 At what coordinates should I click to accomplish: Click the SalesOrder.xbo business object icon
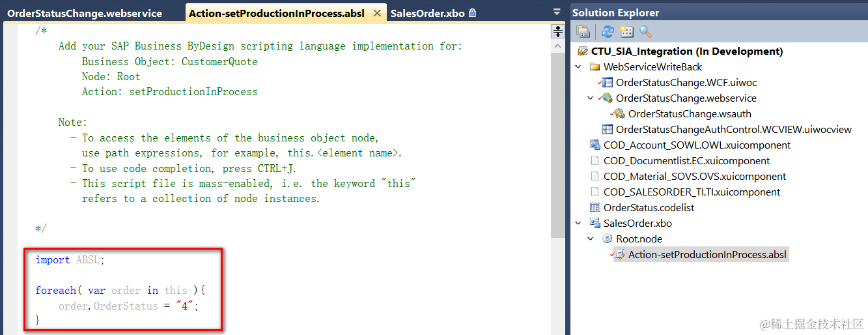[x=595, y=223]
